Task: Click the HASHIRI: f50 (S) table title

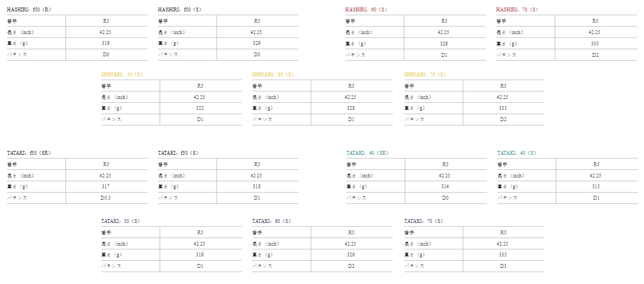Action: coord(180,9)
